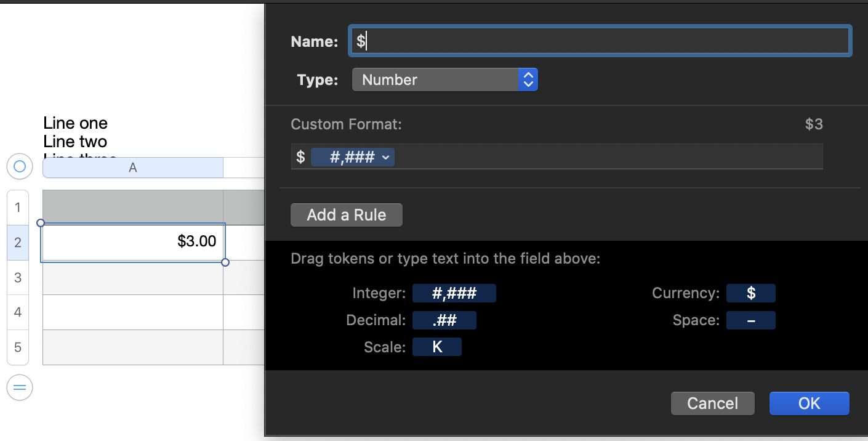Open the Type dropdown set to Number

(444, 79)
